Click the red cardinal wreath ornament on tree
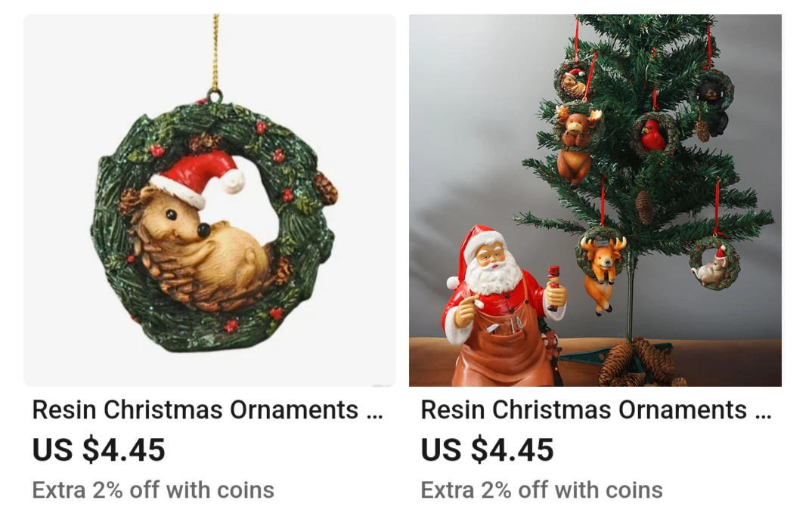Image resolution: width=812 pixels, height=528 pixels. click(x=655, y=134)
